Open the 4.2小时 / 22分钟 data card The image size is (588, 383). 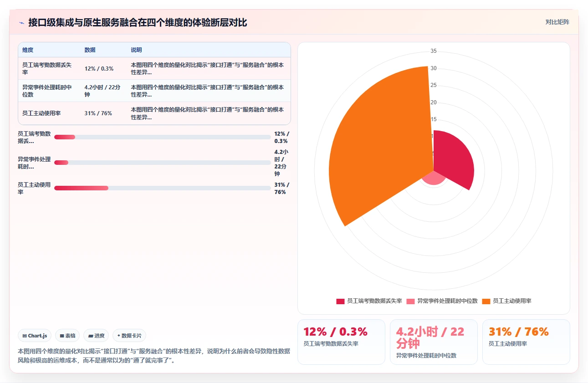[434, 342]
